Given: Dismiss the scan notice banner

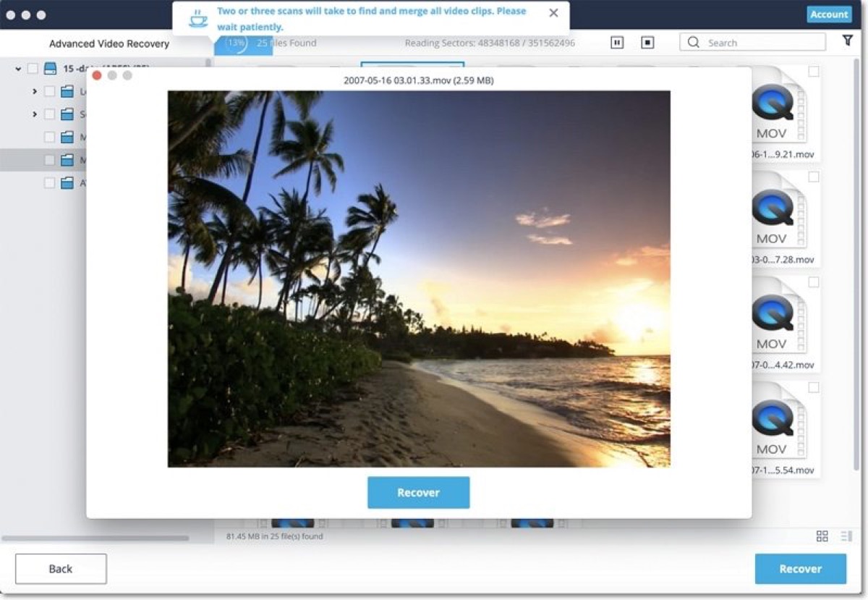Looking at the screenshot, I should tap(553, 12).
